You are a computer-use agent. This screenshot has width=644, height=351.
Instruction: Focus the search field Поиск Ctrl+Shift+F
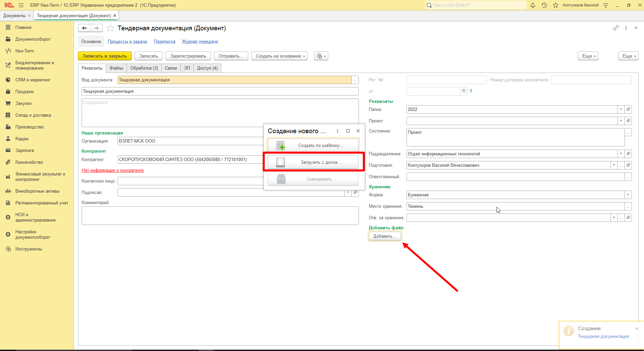pyautogui.click(x=476, y=5)
